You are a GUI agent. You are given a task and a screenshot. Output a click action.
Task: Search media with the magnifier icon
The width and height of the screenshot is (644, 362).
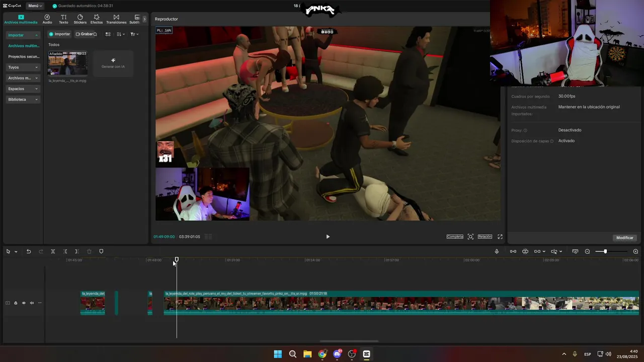[x=95, y=34]
